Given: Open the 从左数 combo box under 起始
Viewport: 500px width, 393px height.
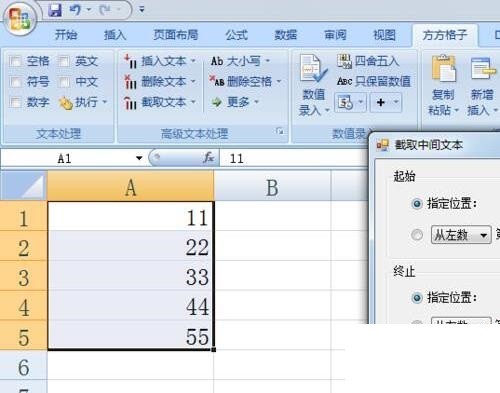Looking at the screenshot, I should pyautogui.click(x=461, y=235).
